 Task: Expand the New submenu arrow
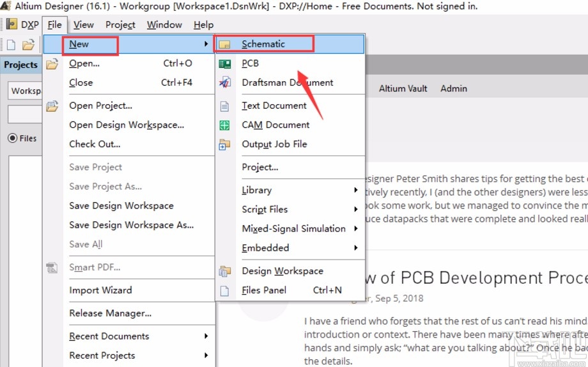tap(206, 44)
